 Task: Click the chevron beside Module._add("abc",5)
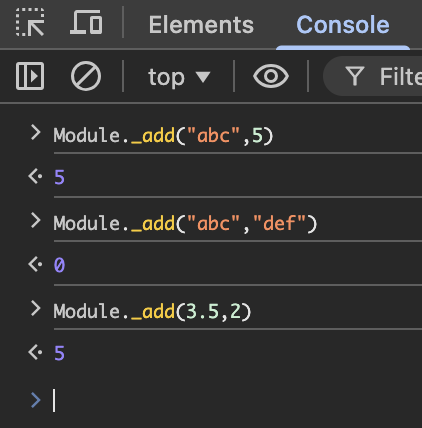pyautogui.click(x=35, y=133)
